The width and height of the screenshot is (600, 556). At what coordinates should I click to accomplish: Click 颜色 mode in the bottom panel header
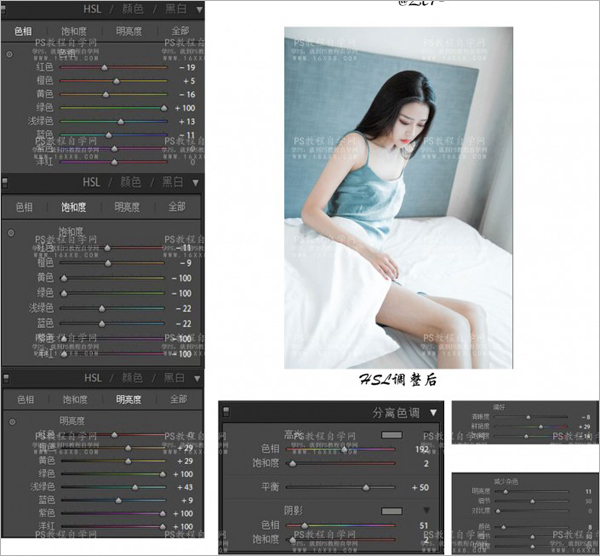pyautogui.click(x=132, y=378)
